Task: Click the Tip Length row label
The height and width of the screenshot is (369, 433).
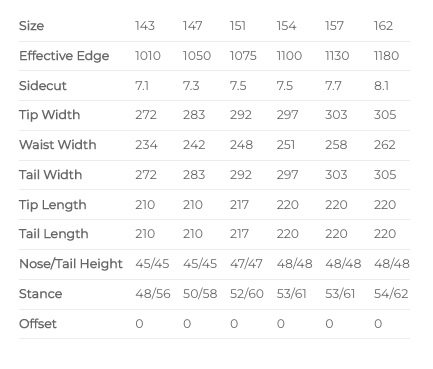Action: (53, 204)
